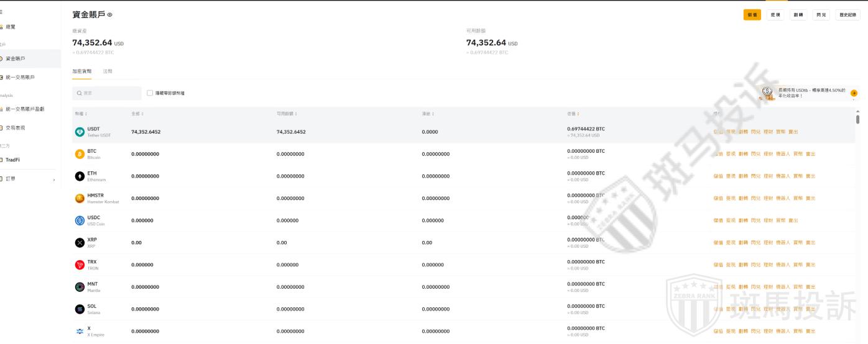Click the orange arrow on USDtb promo banner
The height and width of the screenshot is (344, 868).
coord(854,93)
